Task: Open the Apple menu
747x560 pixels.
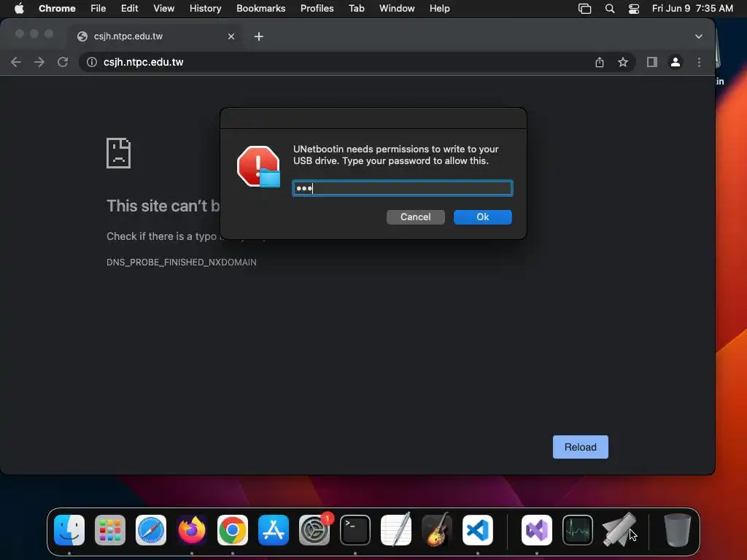Action: [19, 8]
